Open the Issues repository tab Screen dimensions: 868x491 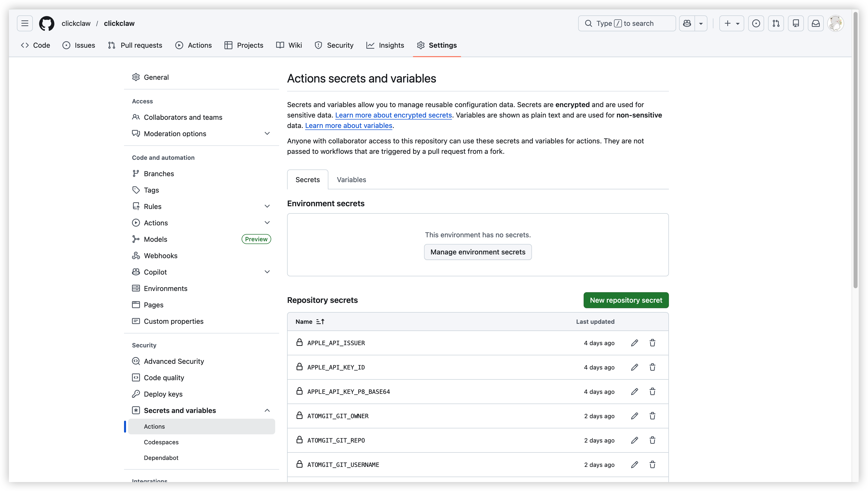(x=79, y=45)
